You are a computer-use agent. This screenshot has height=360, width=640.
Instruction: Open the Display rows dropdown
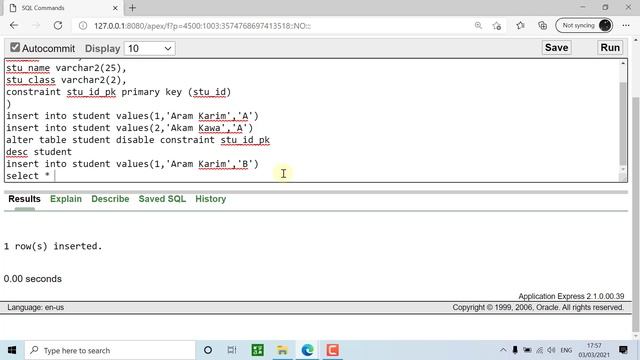[149, 49]
